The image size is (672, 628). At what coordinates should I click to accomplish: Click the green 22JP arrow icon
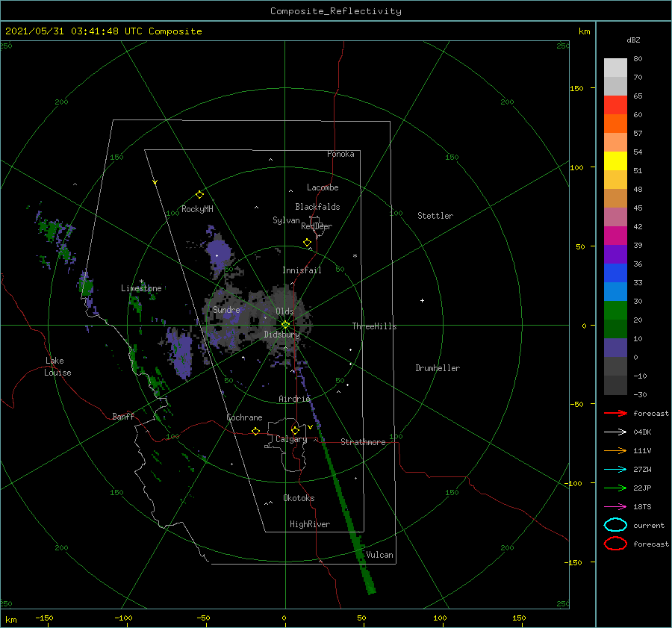pos(615,488)
